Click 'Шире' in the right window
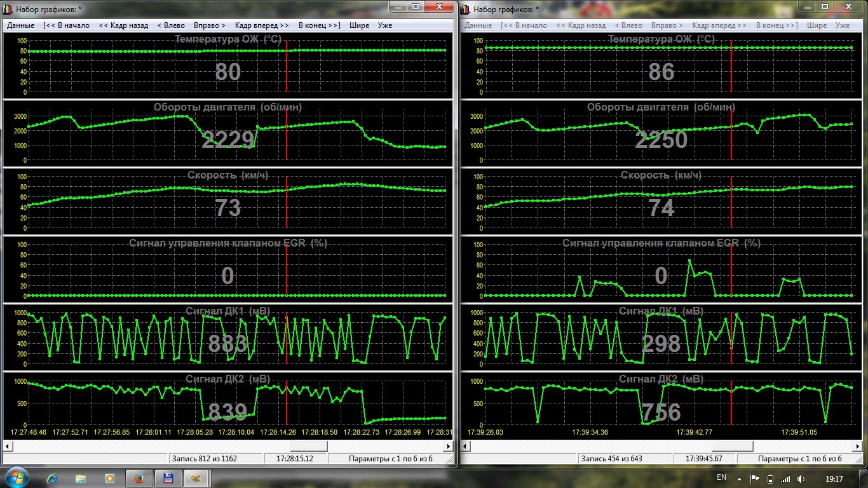868x488 pixels. [x=817, y=25]
